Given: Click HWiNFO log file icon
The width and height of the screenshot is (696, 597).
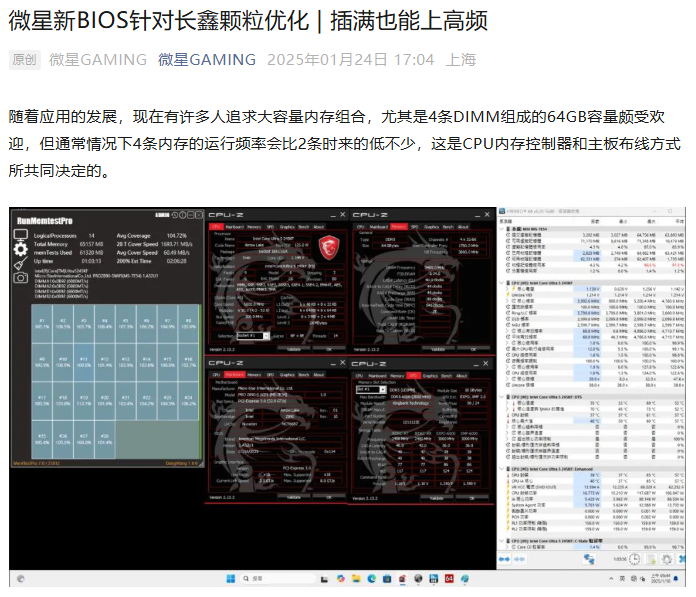Looking at the screenshot, I should [x=651, y=559].
